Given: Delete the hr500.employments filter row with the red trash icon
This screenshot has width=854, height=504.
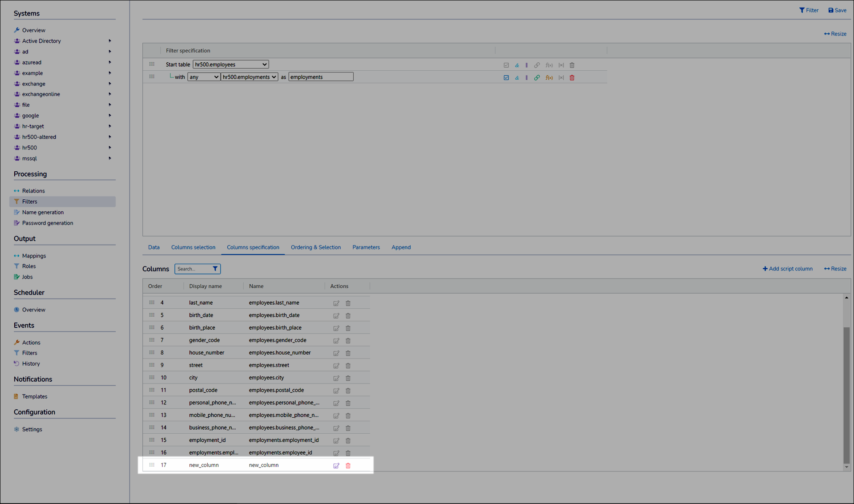Looking at the screenshot, I should 572,77.
